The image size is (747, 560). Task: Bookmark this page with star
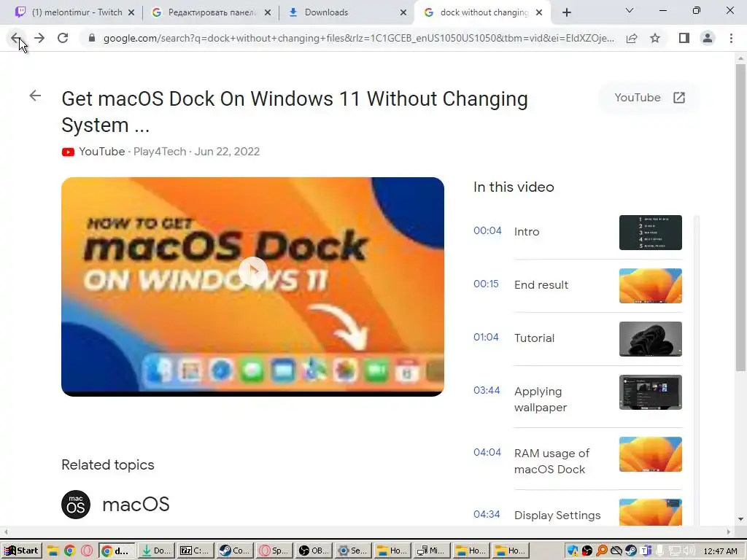(655, 38)
